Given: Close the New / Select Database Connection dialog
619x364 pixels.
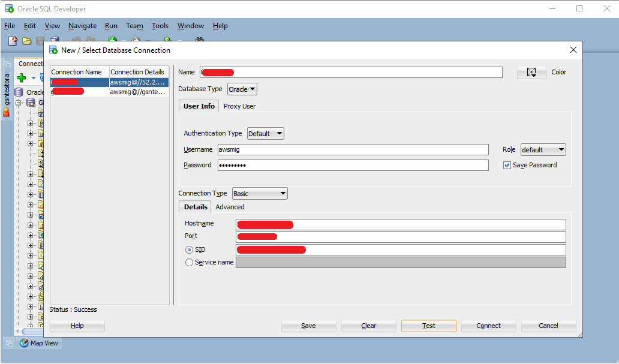Looking at the screenshot, I should (x=573, y=50).
